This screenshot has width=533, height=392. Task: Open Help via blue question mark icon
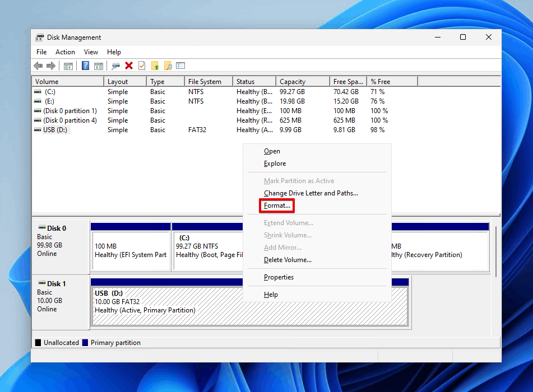pos(85,66)
